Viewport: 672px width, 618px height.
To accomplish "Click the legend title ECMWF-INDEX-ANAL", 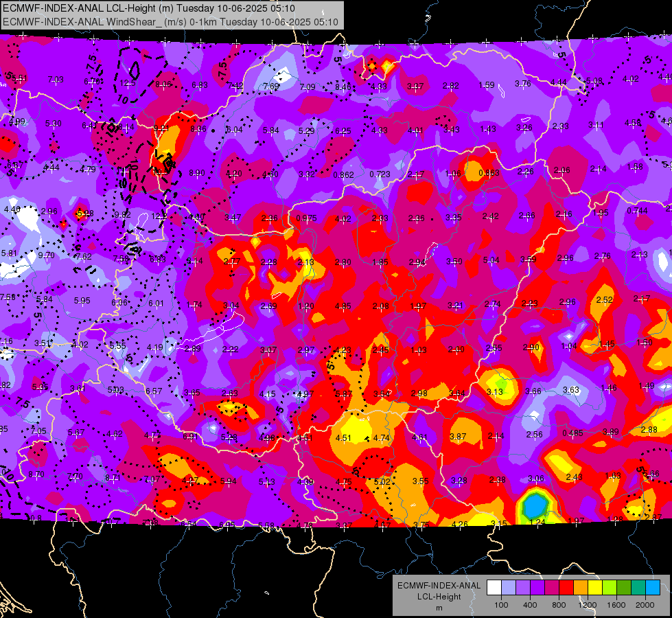I will (439, 586).
